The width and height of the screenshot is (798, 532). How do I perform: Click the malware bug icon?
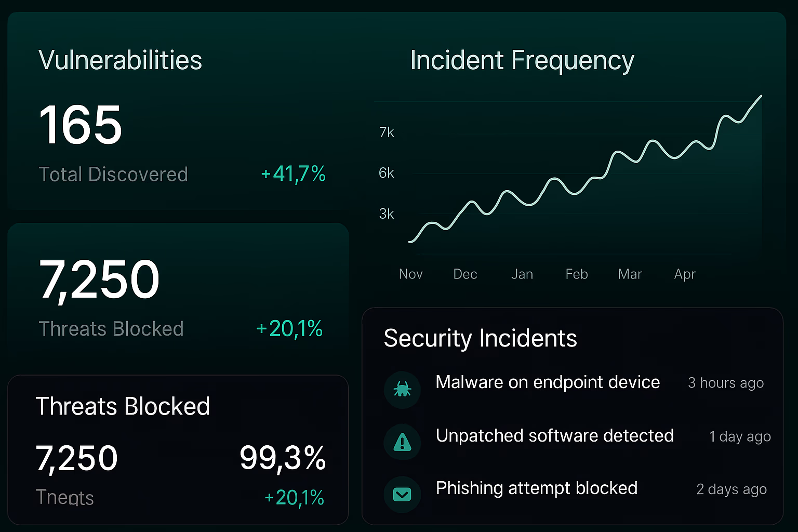402,390
